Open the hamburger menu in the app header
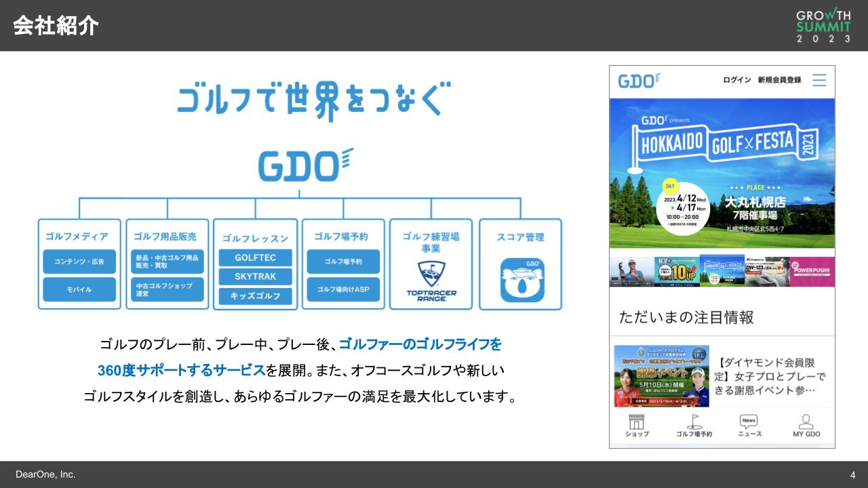868x488 pixels. coord(819,80)
